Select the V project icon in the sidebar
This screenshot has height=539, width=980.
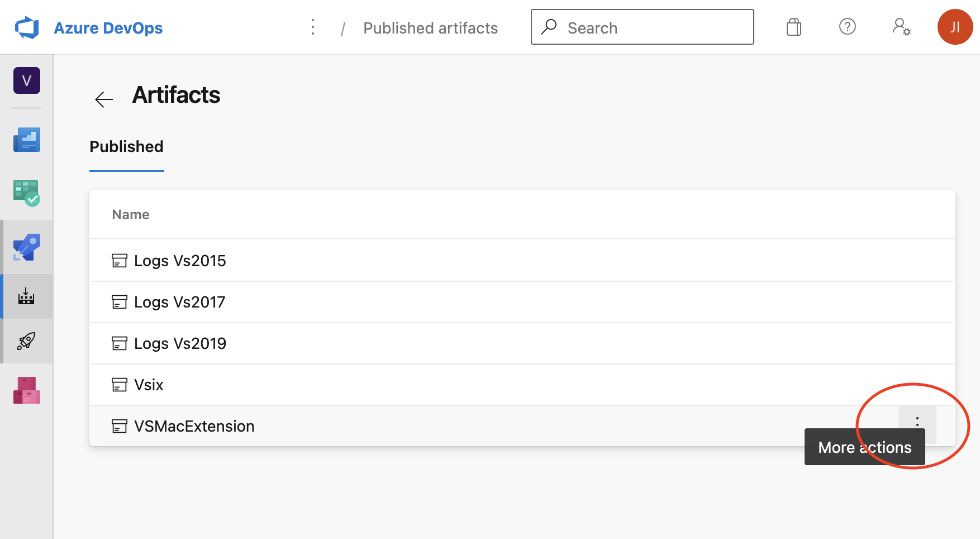click(27, 81)
